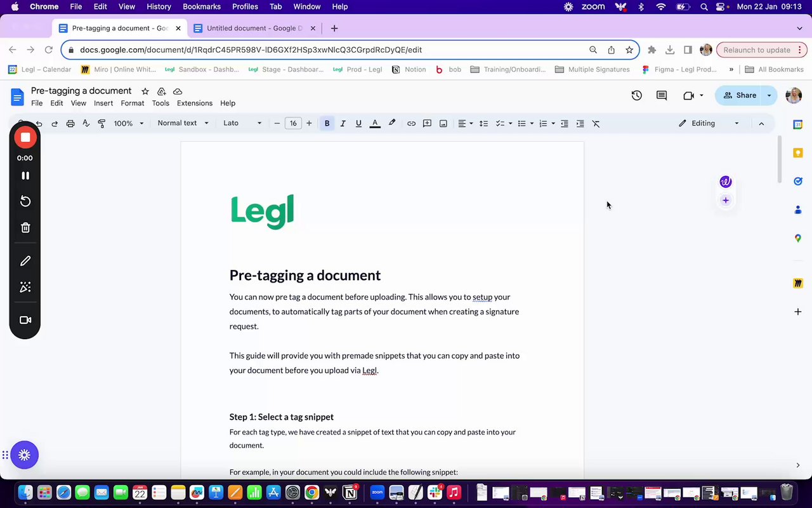This screenshot has height=508, width=812.
Task: Click the Chrome address bar URL
Action: point(251,50)
